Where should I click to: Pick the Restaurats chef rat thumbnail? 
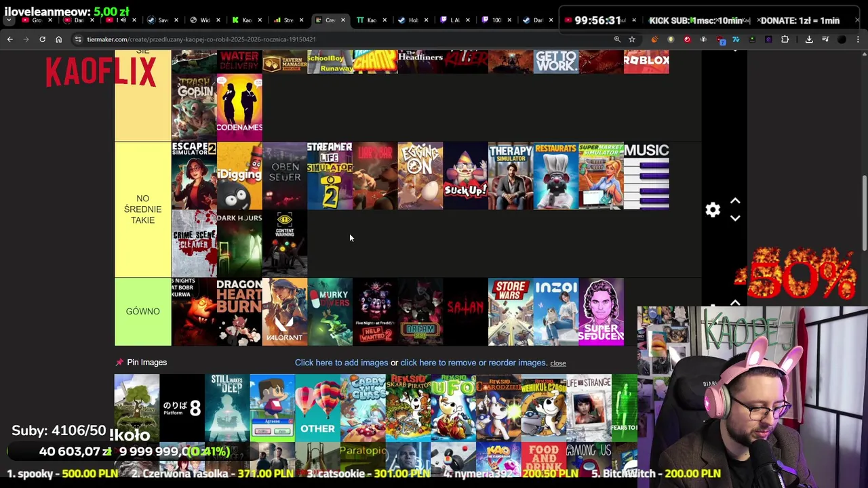click(556, 176)
